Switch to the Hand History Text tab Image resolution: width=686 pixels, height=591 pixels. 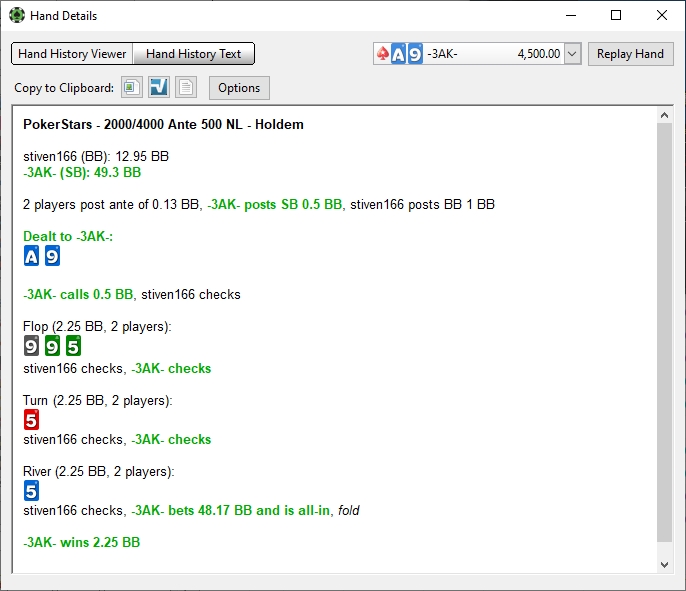pyautogui.click(x=193, y=54)
